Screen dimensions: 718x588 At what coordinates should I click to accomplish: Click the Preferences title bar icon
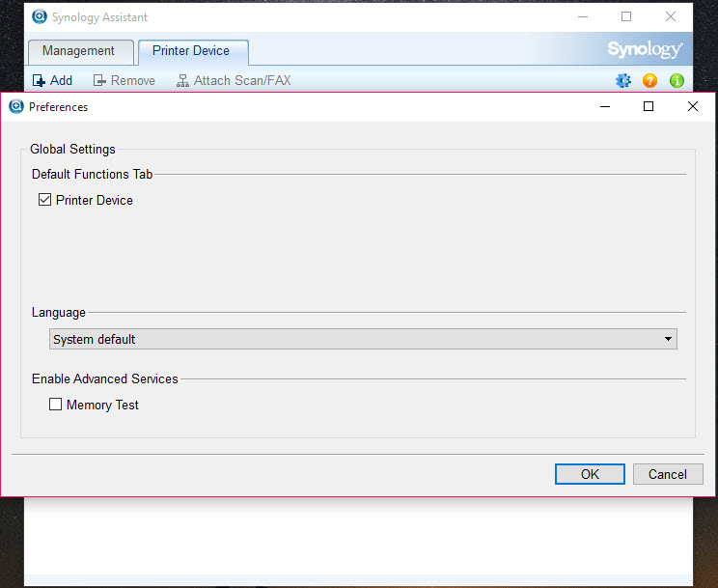[x=16, y=106]
